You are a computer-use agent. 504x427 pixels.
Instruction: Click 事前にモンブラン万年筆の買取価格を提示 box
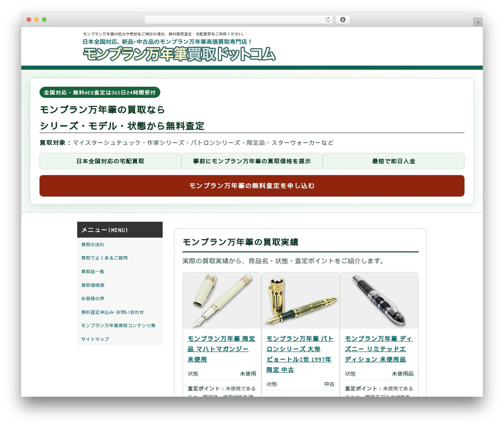(252, 161)
